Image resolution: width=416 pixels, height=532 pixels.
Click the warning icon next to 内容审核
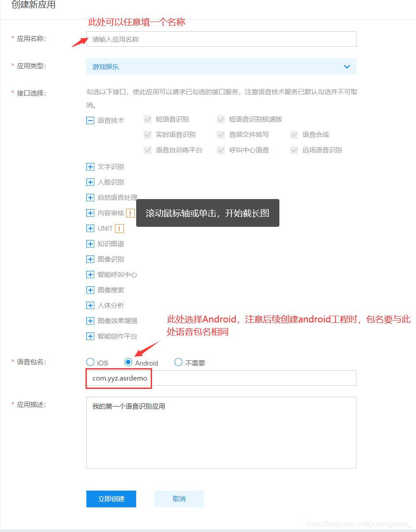(x=130, y=213)
